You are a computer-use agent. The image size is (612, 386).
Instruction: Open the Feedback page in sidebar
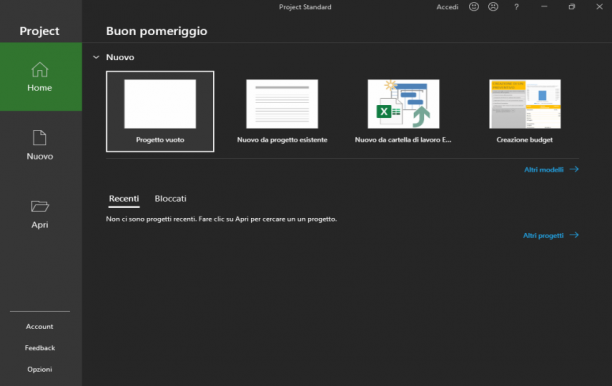point(40,348)
